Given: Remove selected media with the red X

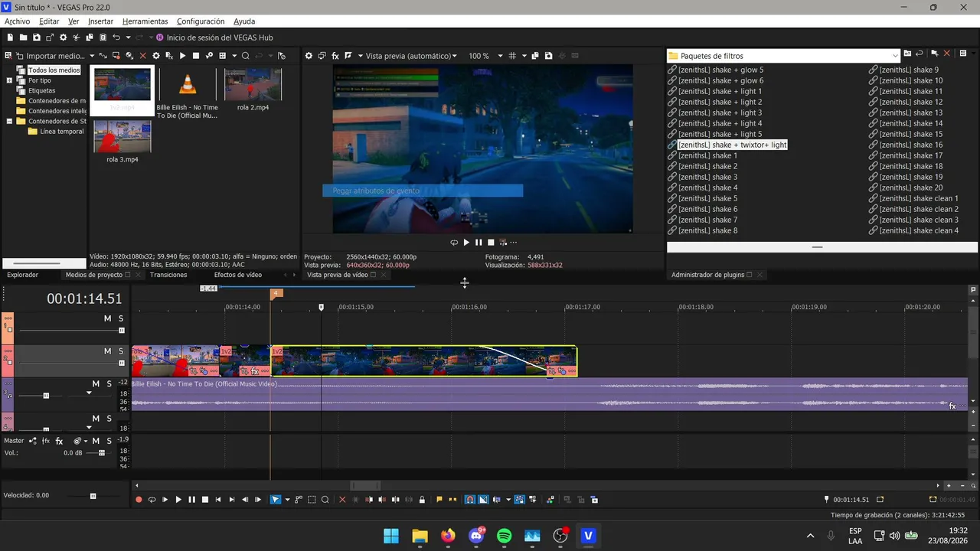Looking at the screenshot, I should 142,56.
